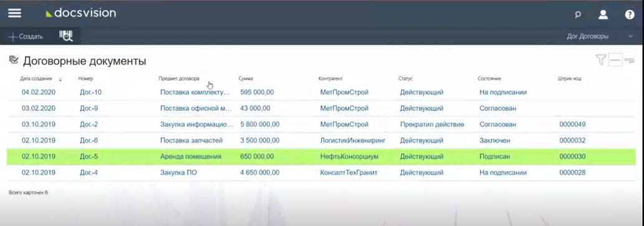Click the Сумма column header
644x226 pixels.
point(246,78)
